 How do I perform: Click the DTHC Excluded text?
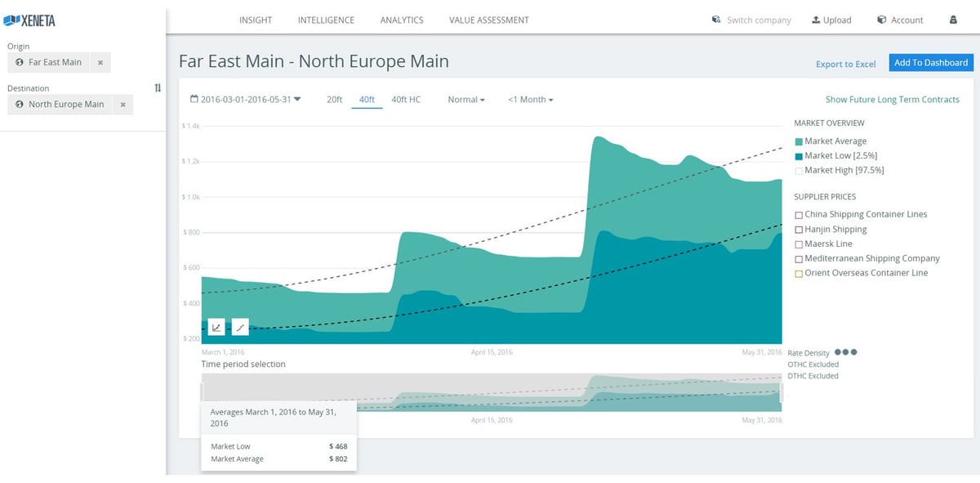click(813, 376)
